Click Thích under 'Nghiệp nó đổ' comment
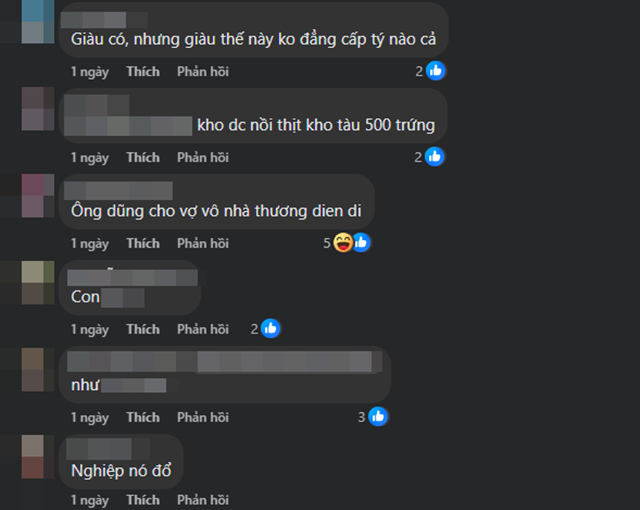Screen dimensions: 640x510 point(143,500)
